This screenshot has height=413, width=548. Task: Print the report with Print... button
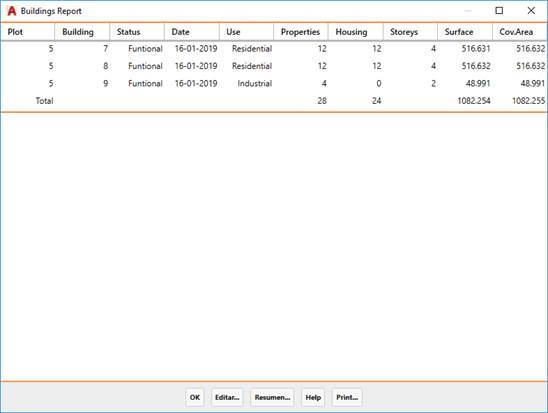(347, 397)
